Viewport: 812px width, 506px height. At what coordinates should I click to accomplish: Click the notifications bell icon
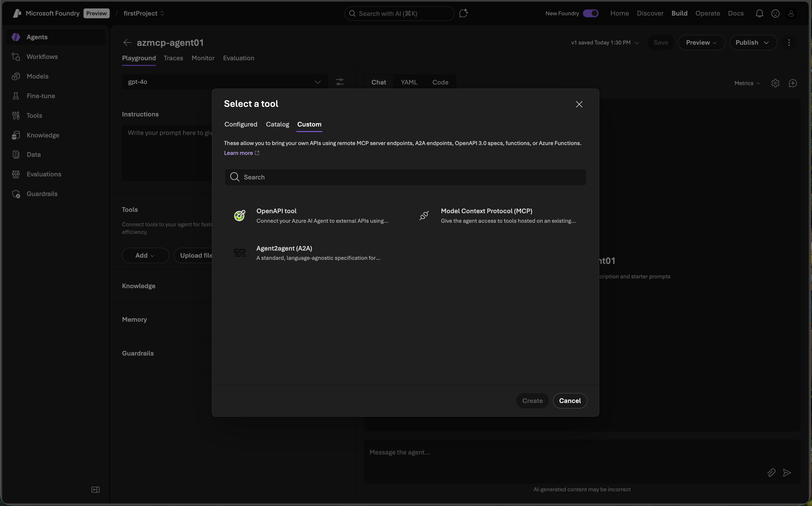(759, 13)
